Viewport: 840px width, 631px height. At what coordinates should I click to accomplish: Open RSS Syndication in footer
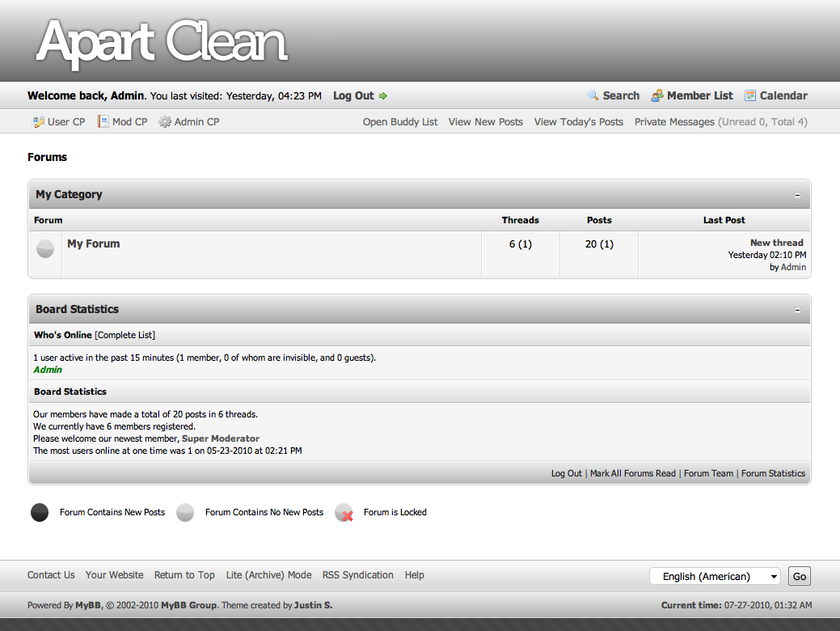tap(357, 575)
